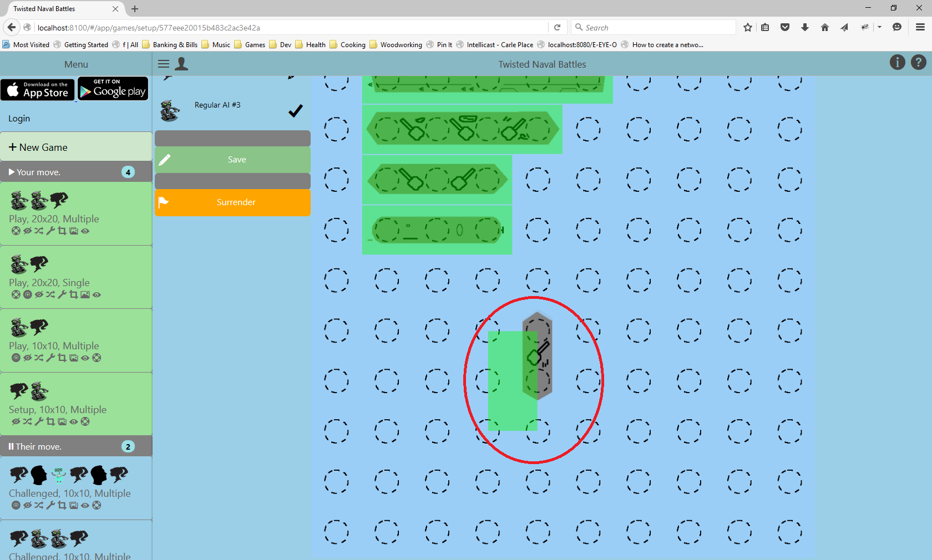Viewport: 932px width, 560px height.
Task: Click the Regular AI #3 robot avatar
Action: point(170,110)
